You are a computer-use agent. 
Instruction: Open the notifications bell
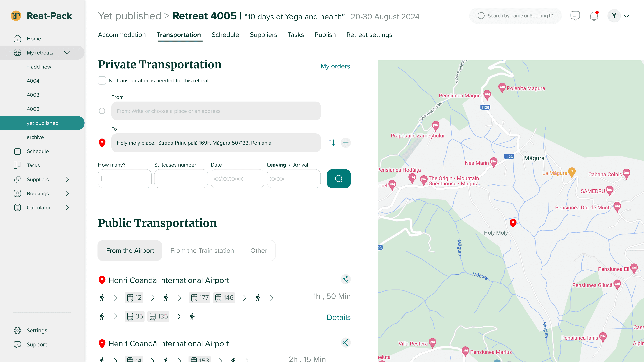[594, 16]
